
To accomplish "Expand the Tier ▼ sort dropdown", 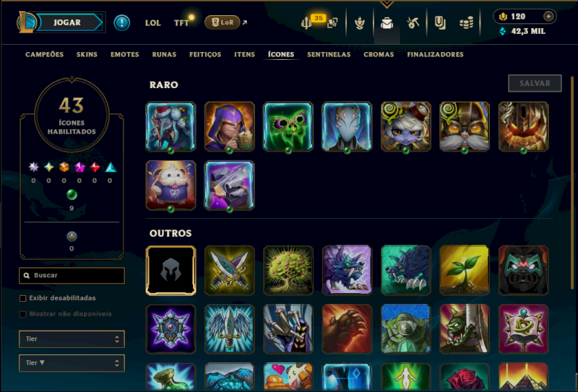I will (x=72, y=363).
